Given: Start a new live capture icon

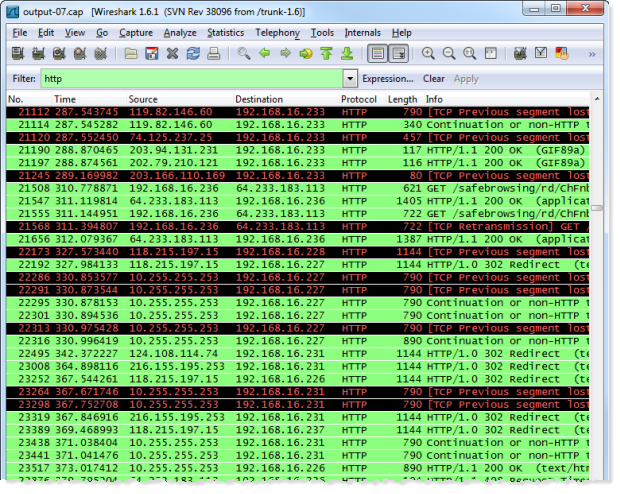Looking at the screenshot, I should tap(59, 53).
